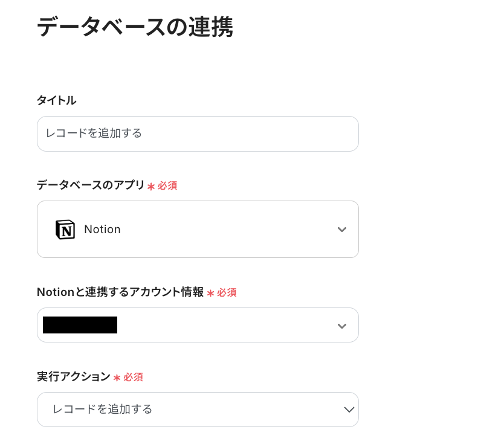This screenshot has height=447, width=504.
Task: Click "レコードを追加する" in the 実行アクション selector
Action: (x=103, y=410)
